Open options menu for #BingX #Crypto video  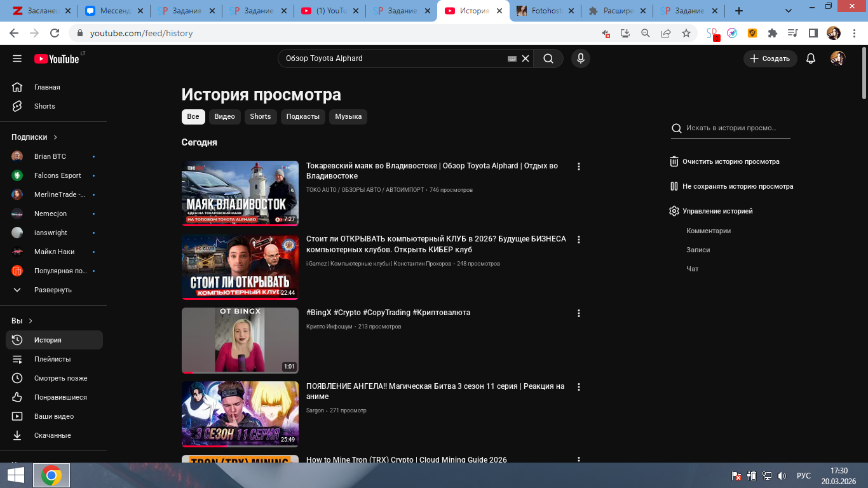(x=578, y=313)
